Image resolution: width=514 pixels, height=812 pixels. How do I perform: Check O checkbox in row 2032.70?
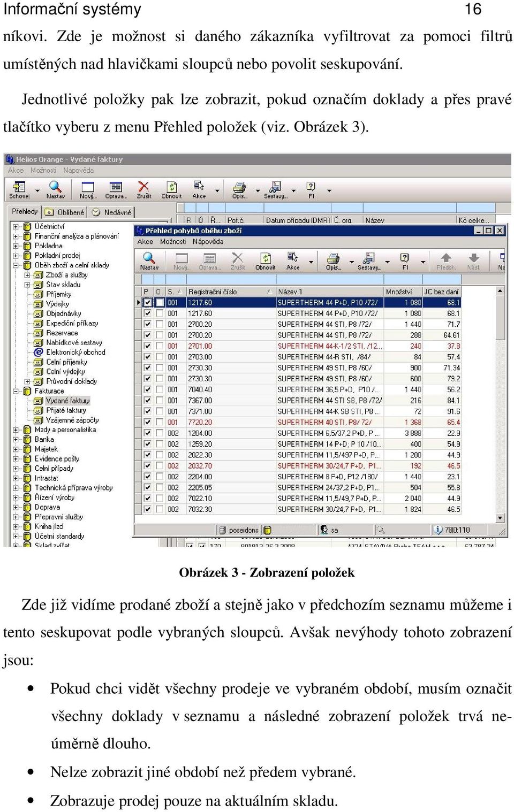click(x=160, y=466)
